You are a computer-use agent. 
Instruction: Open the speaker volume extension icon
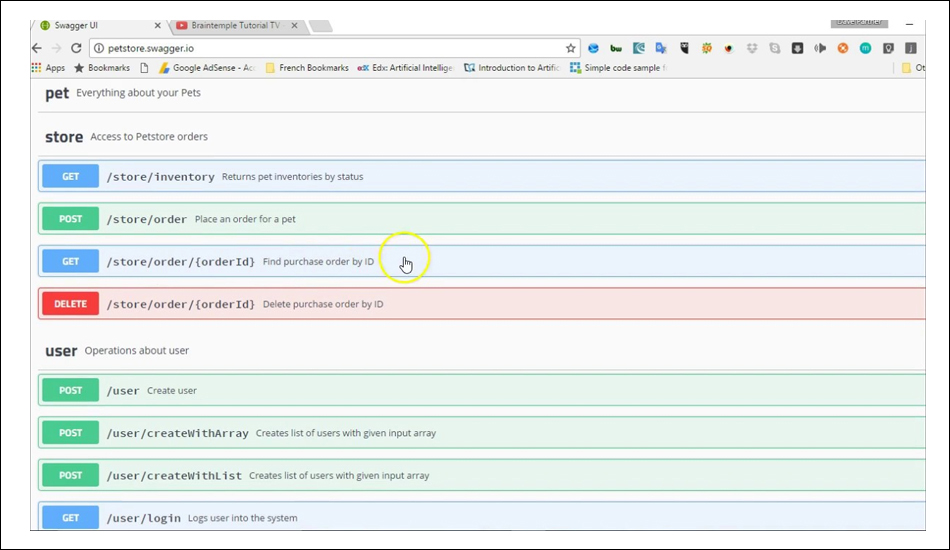point(820,48)
